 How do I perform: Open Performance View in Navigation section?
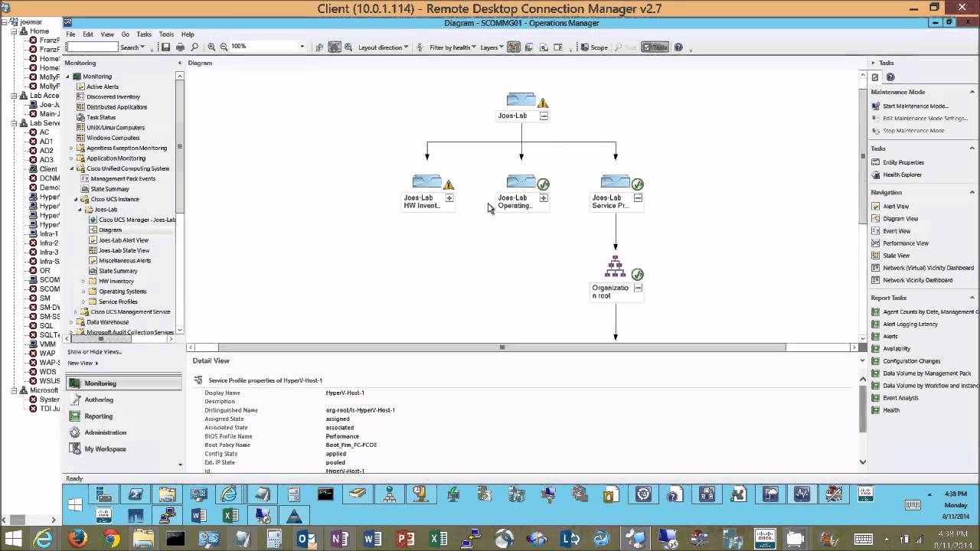point(906,243)
